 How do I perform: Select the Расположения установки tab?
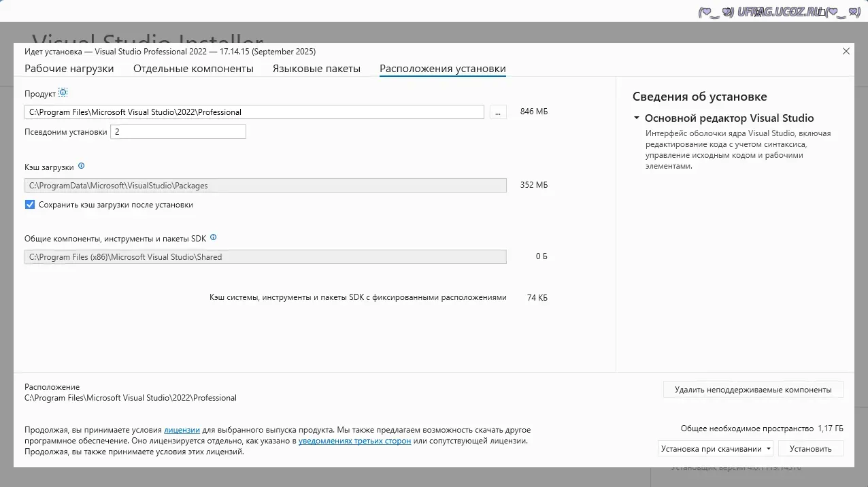coord(442,69)
